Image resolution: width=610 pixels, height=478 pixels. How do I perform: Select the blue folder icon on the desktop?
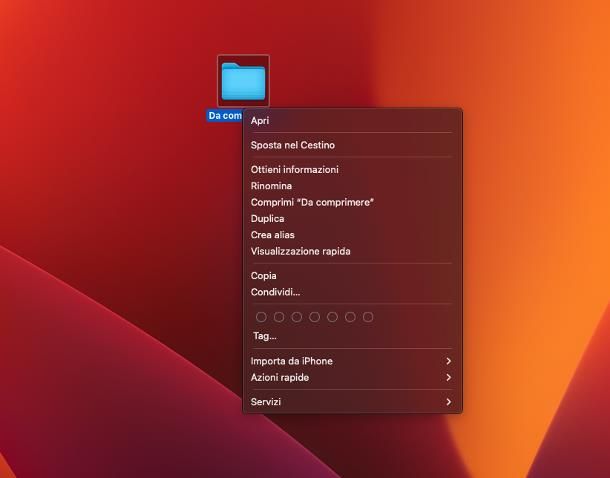click(x=243, y=81)
